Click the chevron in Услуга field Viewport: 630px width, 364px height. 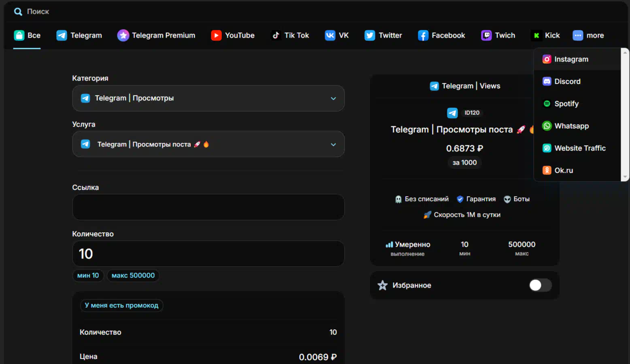point(333,144)
